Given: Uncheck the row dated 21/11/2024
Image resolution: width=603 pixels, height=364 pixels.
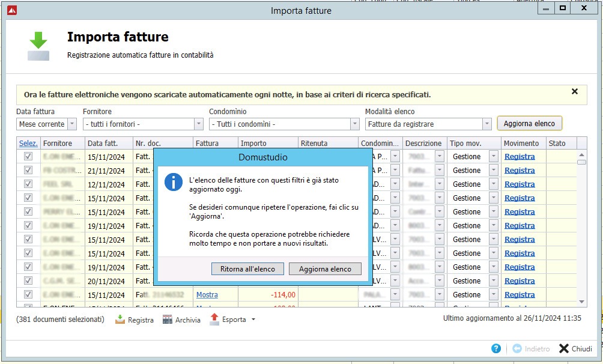Looking at the screenshot, I should point(28,170).
